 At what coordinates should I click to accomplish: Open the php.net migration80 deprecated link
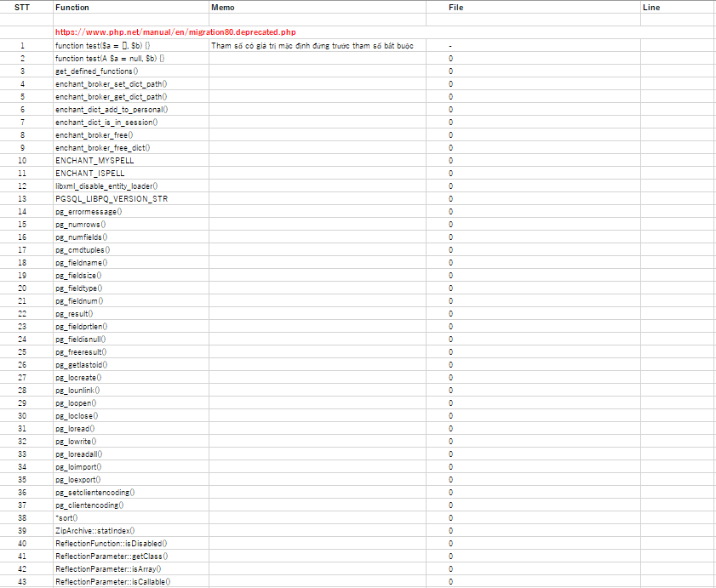(175, 31)
